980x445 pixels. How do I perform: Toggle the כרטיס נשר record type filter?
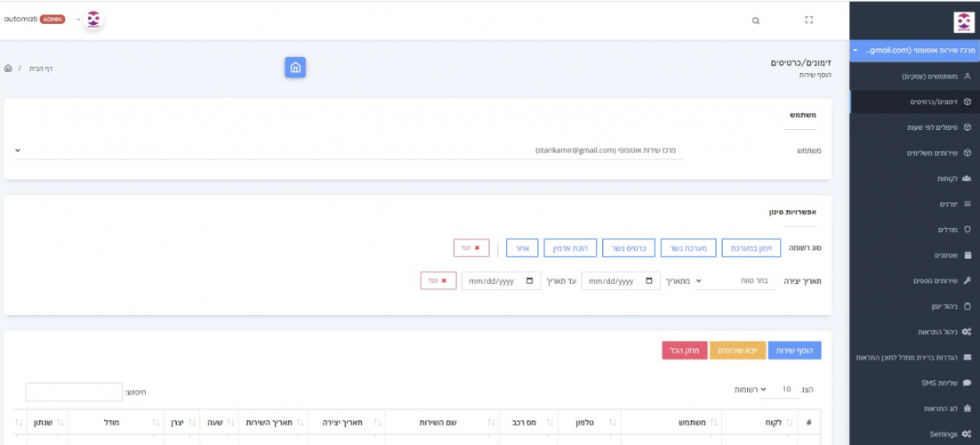coord(628,247)
